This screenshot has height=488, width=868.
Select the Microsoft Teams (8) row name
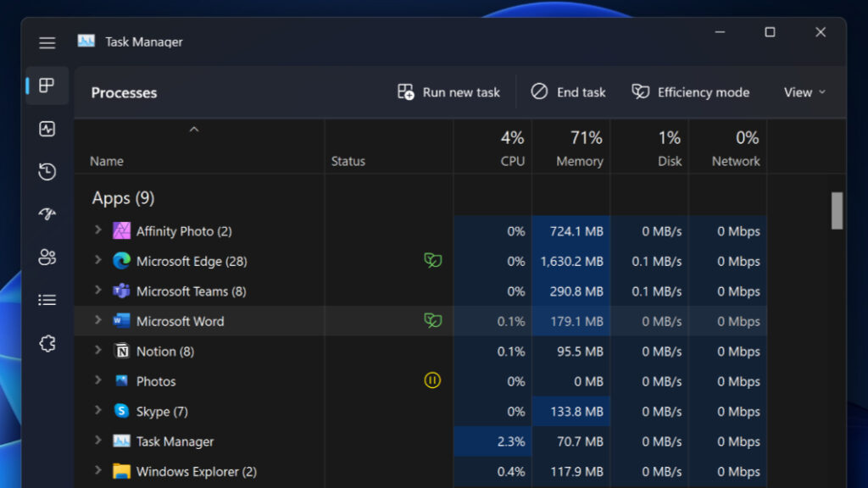point(191,291)
